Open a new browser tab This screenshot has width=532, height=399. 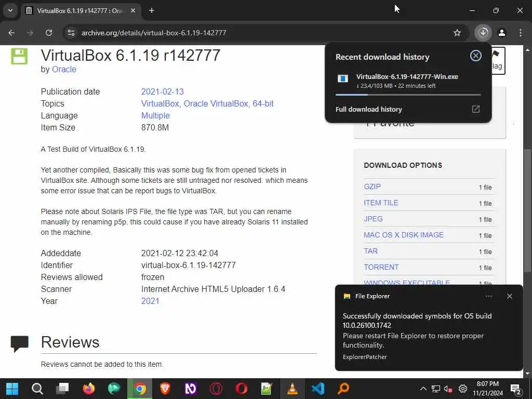[152, 10]
